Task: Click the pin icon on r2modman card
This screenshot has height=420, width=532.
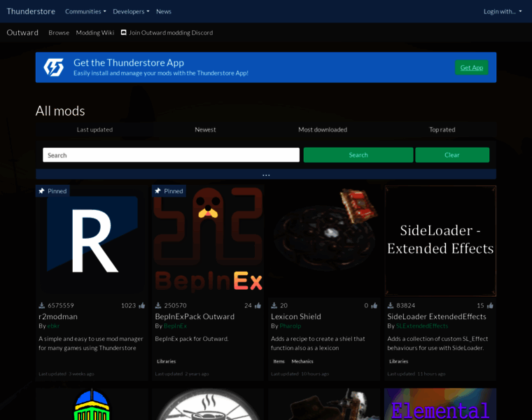Action: [x=41, y=191]
